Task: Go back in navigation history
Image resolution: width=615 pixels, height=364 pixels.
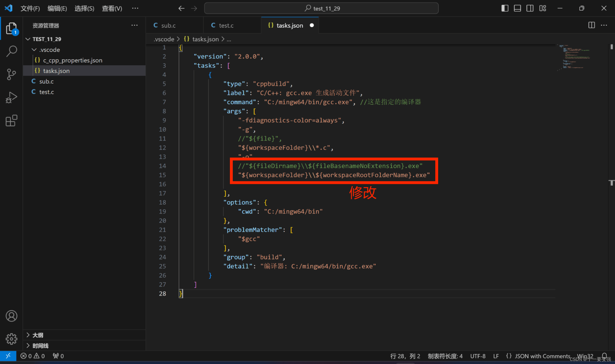Action: coord(181,8)
